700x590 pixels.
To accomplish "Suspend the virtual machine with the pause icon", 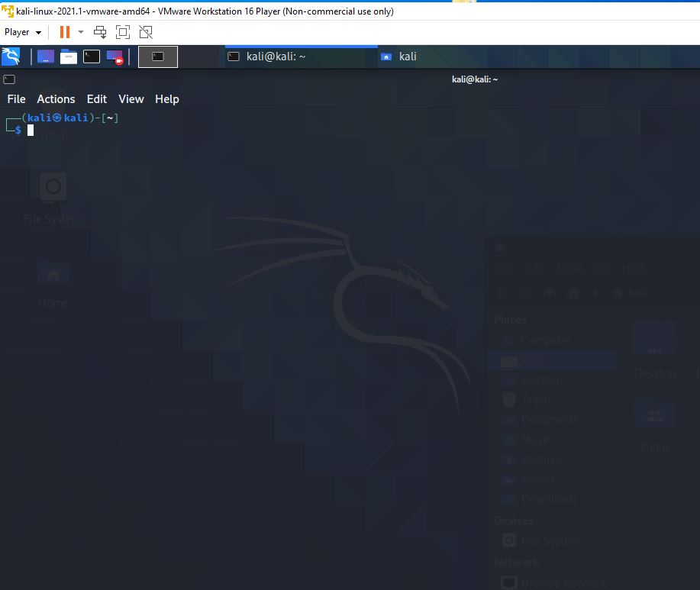I will pyautogui.click(x=63, y=32).
